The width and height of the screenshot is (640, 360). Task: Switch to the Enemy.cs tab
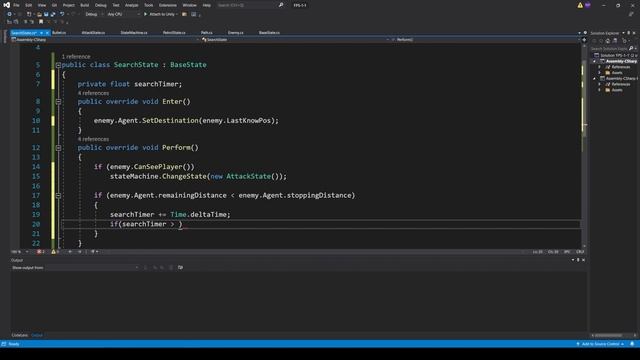(236, 33)
